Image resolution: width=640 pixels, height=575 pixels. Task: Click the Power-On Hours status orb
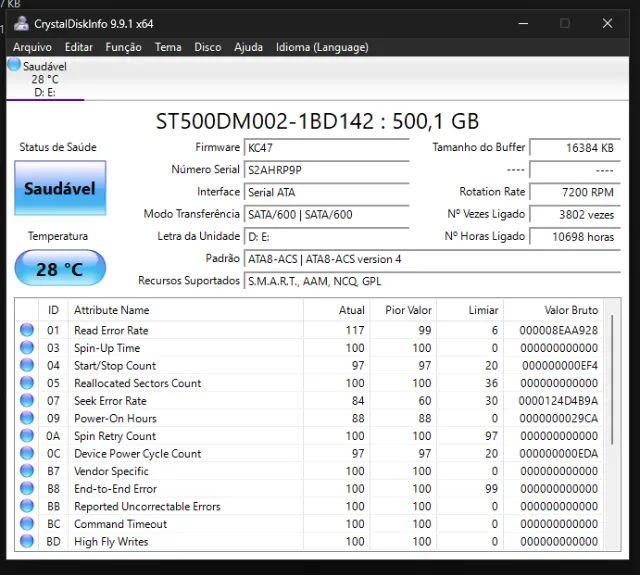pos(27,417)
